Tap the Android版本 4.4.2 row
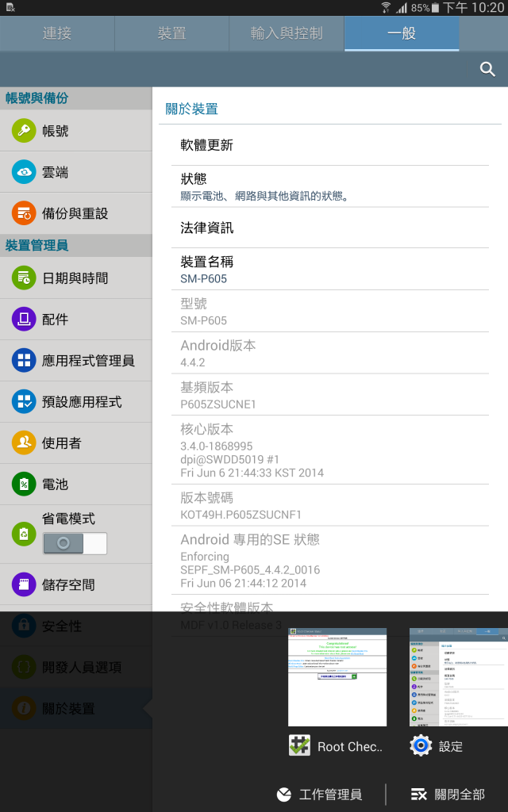The height and width of the screenshot is (812, 508). coord(330,353)
